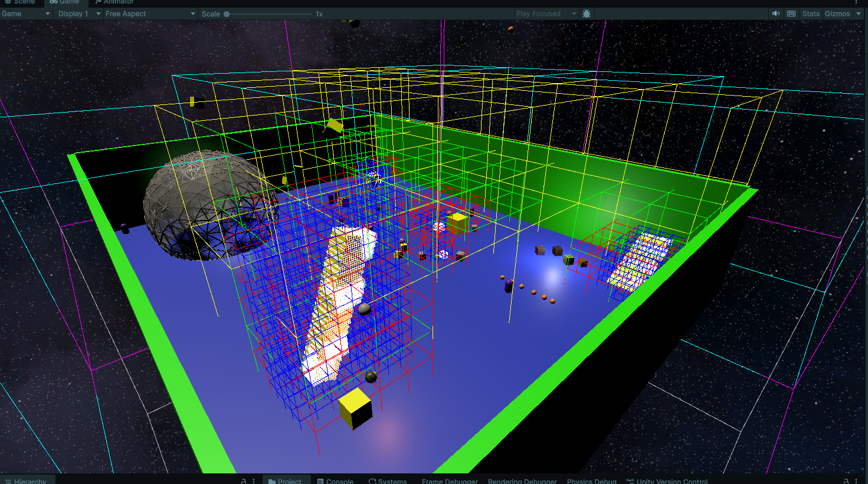Image resolution: width=868 pixels, height=484 pixels.
Task: Click the Project tab folder icon
Action: pyautogui.click(x=272, y=481)
